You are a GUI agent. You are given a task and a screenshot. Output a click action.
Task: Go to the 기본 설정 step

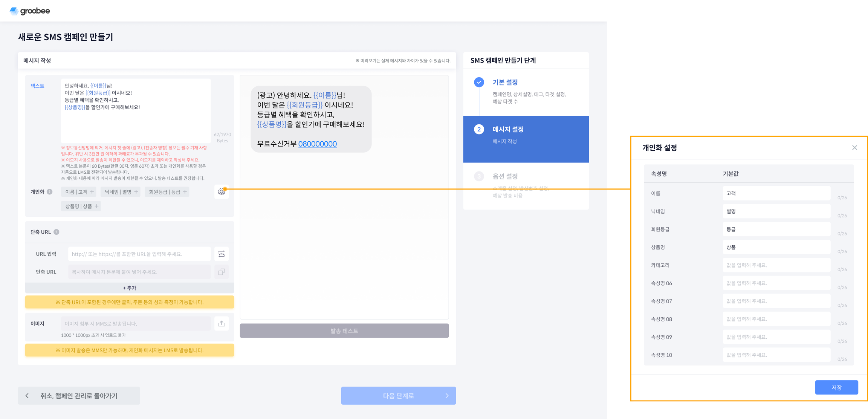click(x=505, y=82)
